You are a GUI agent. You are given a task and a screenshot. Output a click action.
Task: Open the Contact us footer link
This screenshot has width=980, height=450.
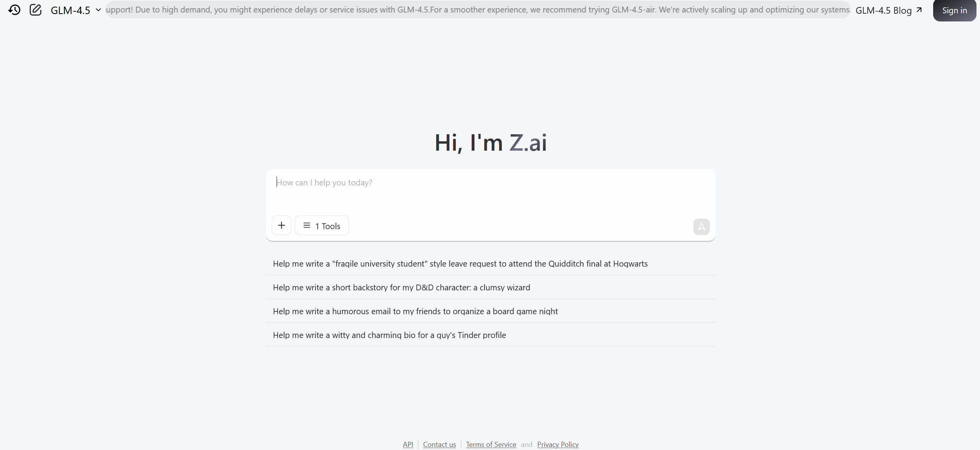(439, 444)
